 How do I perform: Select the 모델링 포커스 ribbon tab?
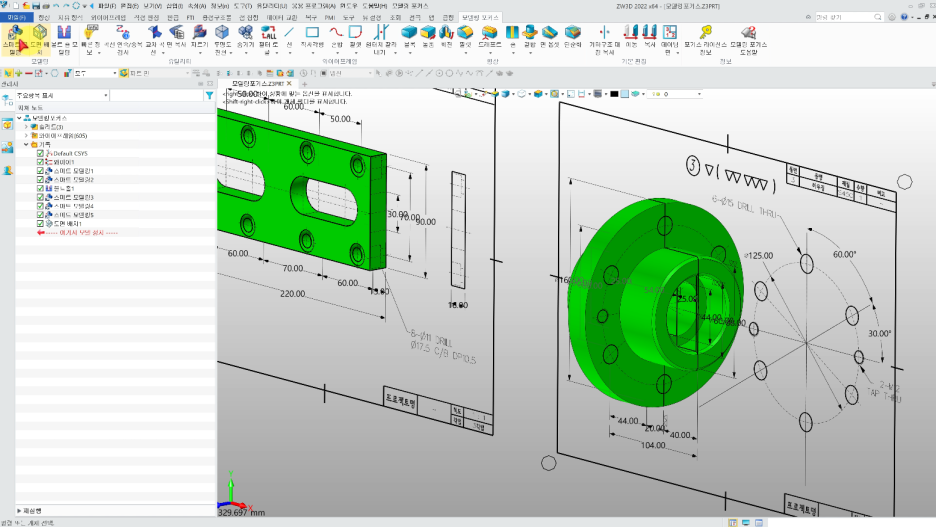(x=480, y=18)
